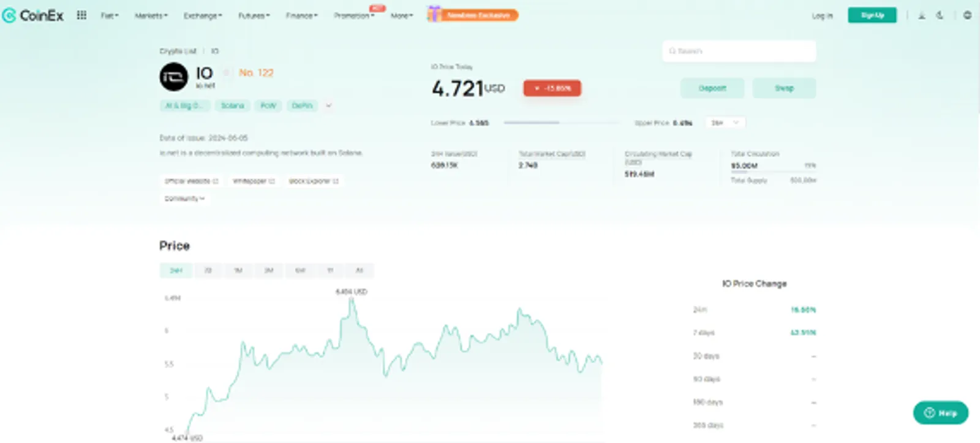Image resolution: width=980 pixels, height=443 pixels.
Task: Click the PoW tag
Action: (268, 105)
